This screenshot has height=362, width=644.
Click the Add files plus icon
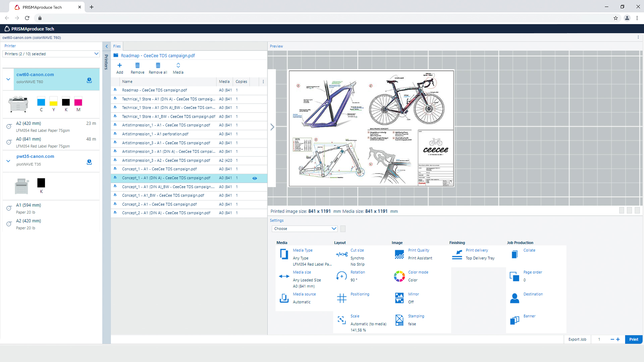(119, 65)
